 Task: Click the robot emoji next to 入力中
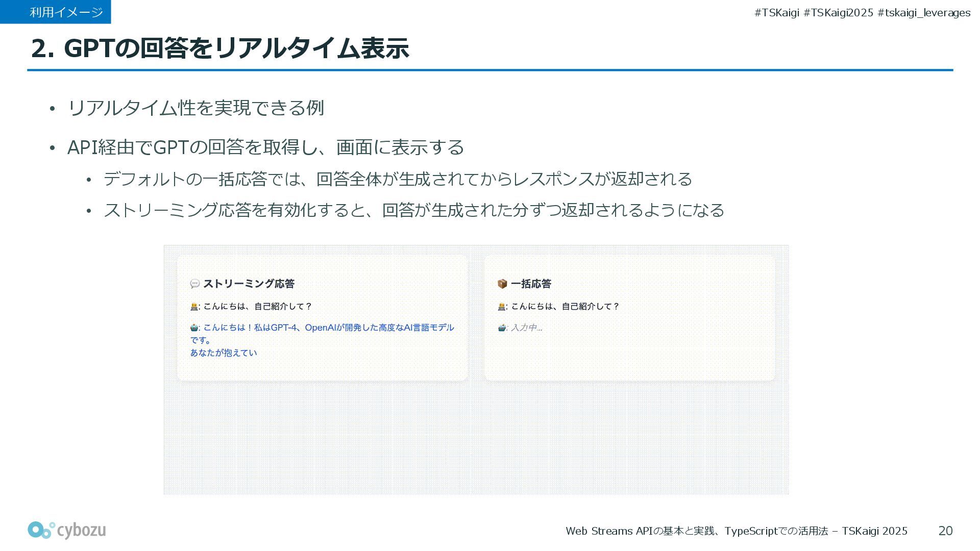tap(502, 328)
